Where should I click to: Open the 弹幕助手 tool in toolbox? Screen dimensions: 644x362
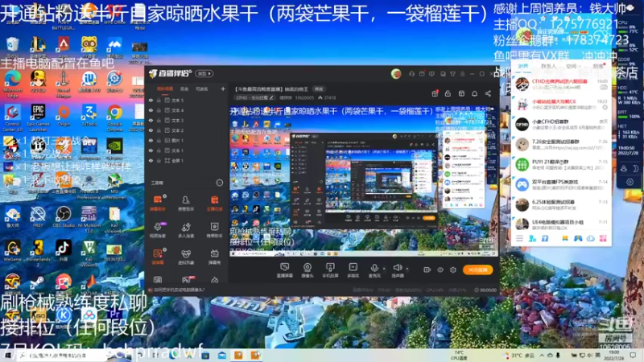point(158,203)
